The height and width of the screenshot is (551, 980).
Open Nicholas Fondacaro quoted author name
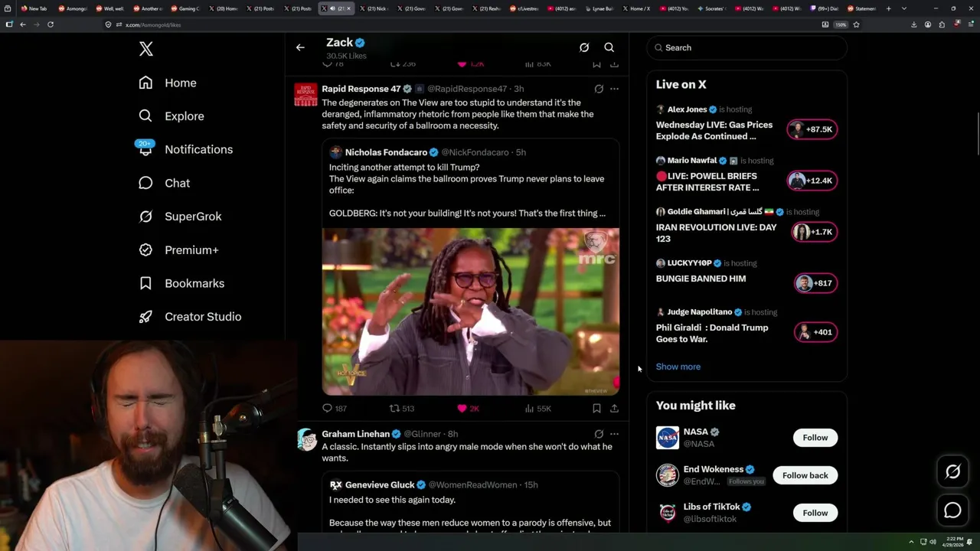pyautogui.click(x=386, y=152)
